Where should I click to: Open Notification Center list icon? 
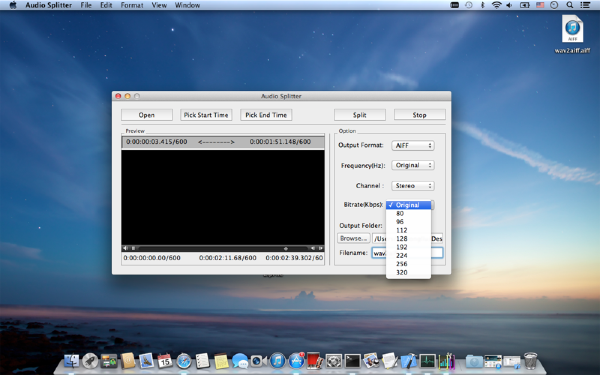[x=585, y=5]
